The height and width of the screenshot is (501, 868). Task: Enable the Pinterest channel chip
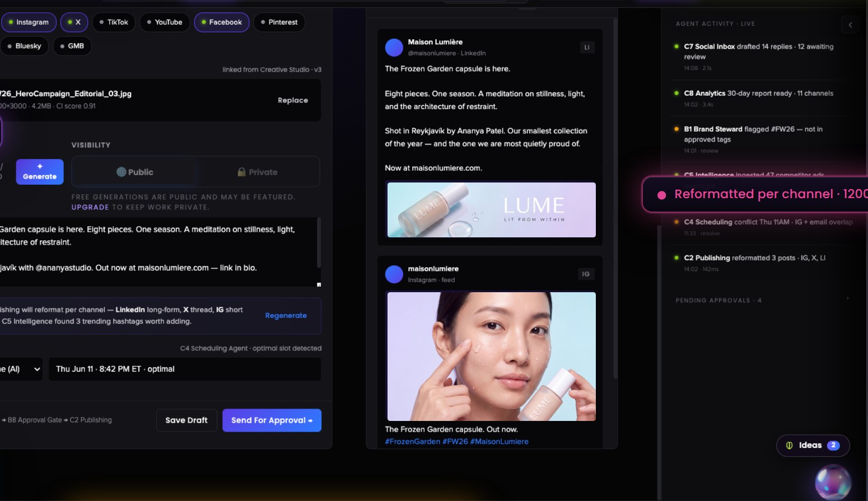[279, 22]
